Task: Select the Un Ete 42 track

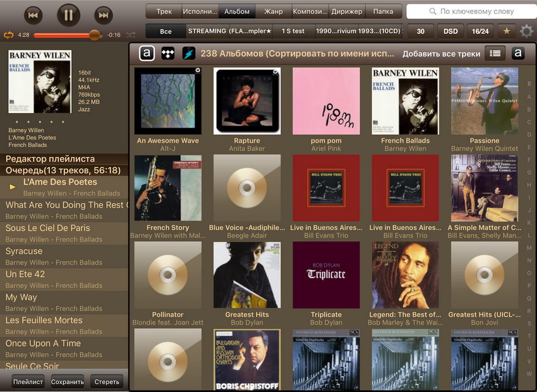Action: coord(64,280)
